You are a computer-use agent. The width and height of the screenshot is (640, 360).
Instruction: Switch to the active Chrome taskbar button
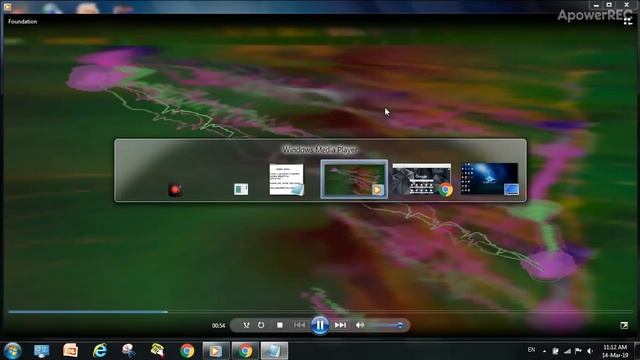pyautogui.click(x=245, y=351)
